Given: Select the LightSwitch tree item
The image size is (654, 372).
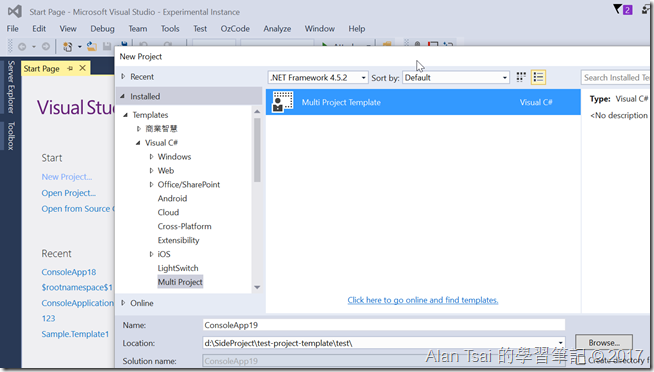Looking at the screenshot, I should coord(178,268).
